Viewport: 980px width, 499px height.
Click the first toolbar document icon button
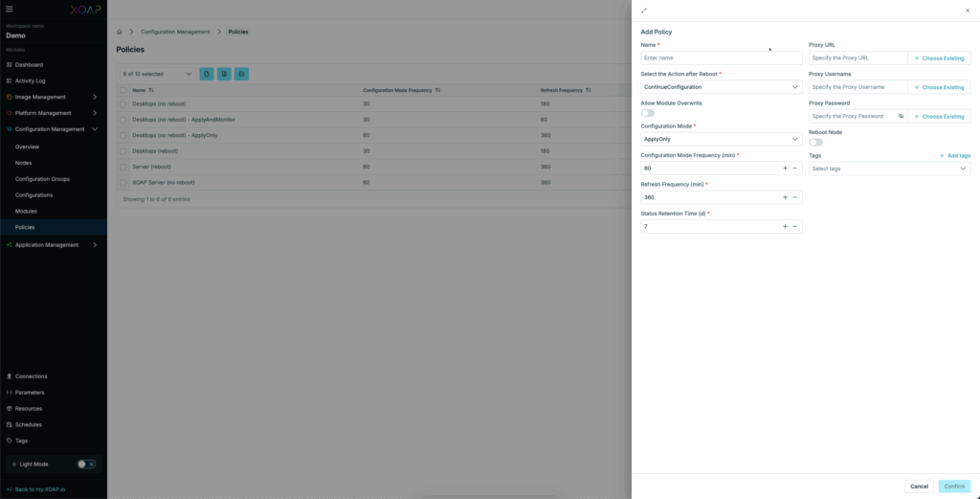pyautogui.click(x=207, y=74)
